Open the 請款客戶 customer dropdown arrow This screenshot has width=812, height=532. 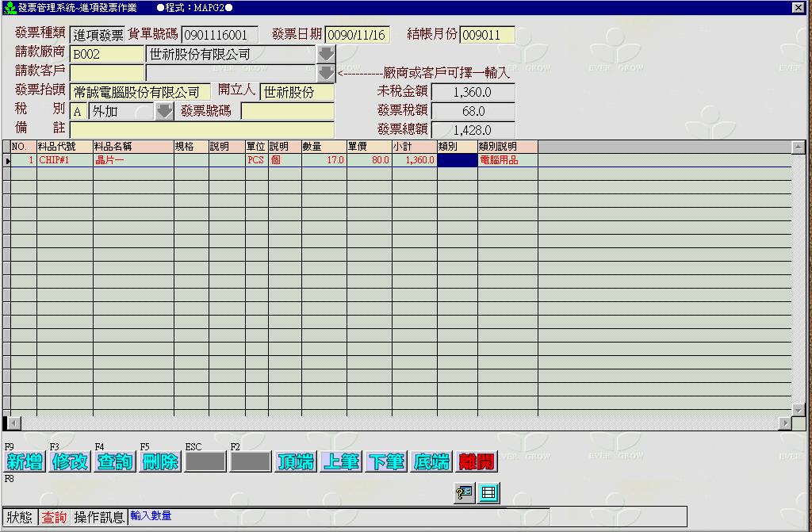click(326, 73)
